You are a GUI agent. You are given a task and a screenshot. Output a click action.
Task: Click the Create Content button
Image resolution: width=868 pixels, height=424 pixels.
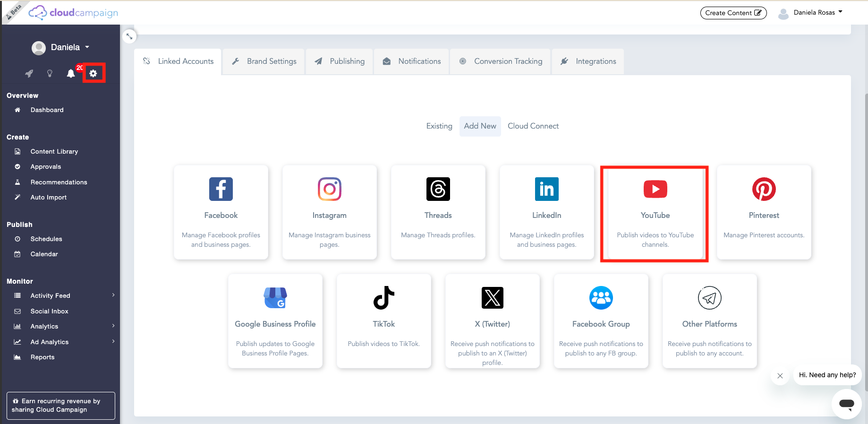click(733, 13)
